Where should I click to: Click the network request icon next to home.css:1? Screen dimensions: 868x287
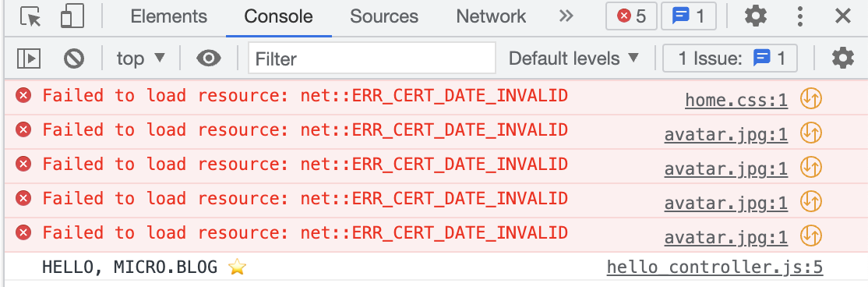coord(811,99)
